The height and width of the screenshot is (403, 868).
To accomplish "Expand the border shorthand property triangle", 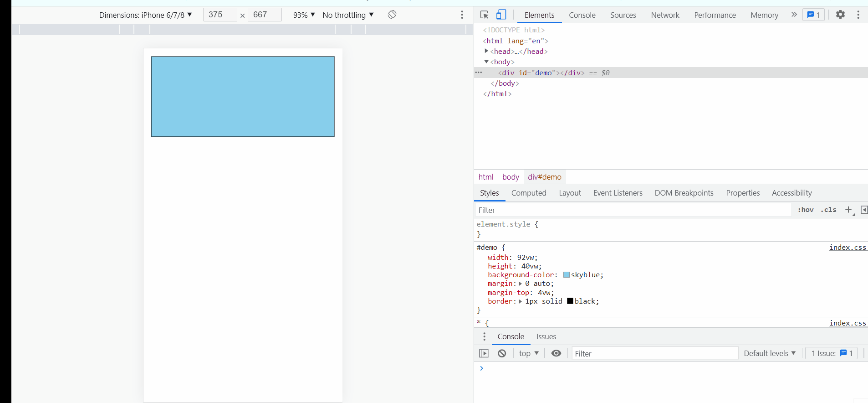I will click(x=520, y=301).
